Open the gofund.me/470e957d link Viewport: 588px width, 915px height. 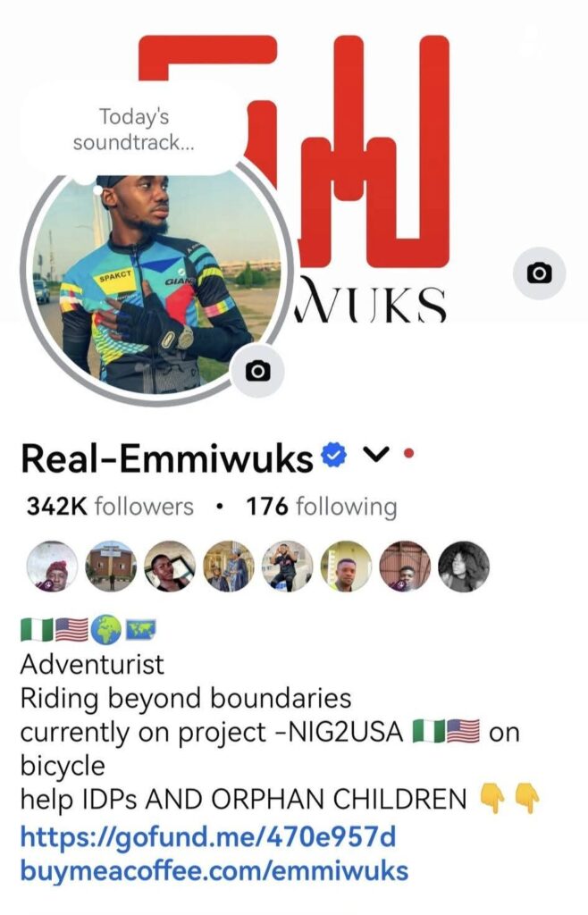tap(208, 836)
